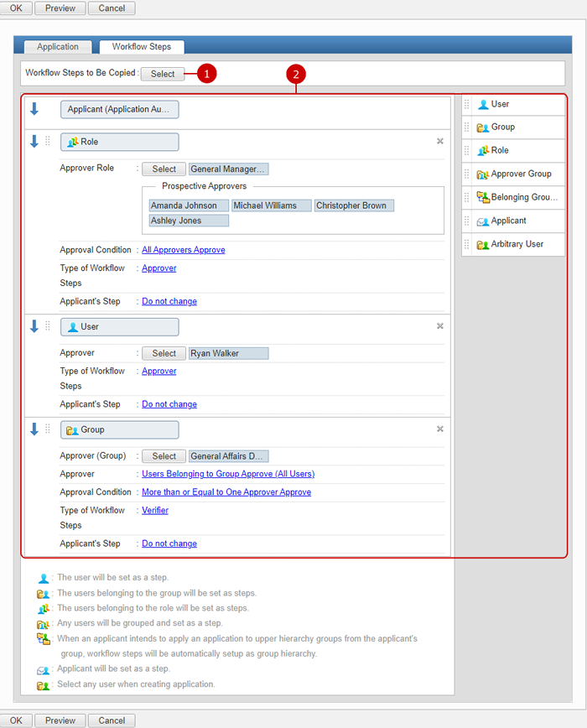Click Approver link in the User step

click(x=159, y=371)
